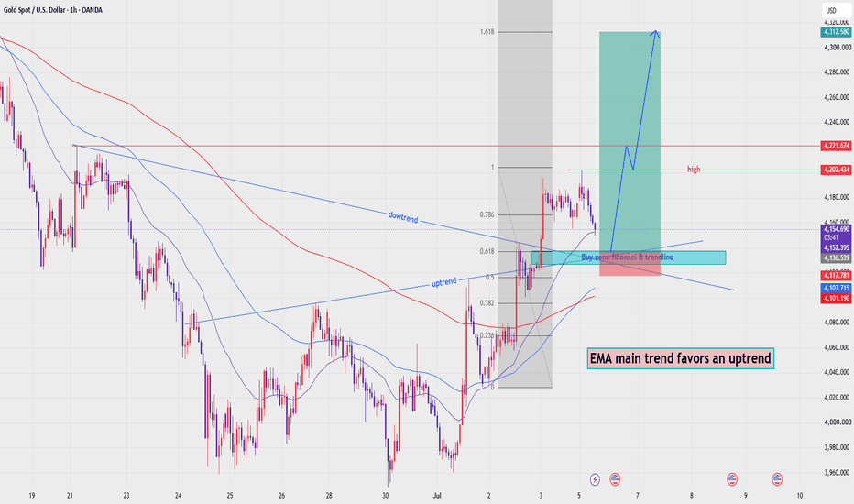Click the 3,960.000 price axis value

(x=838, y=473)
